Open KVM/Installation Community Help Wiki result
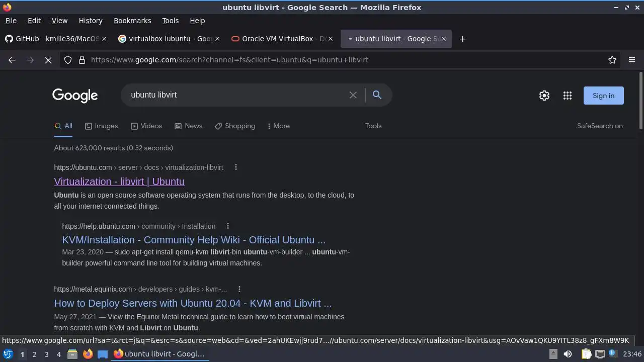The image size is (644, 362). click(194, 240)
